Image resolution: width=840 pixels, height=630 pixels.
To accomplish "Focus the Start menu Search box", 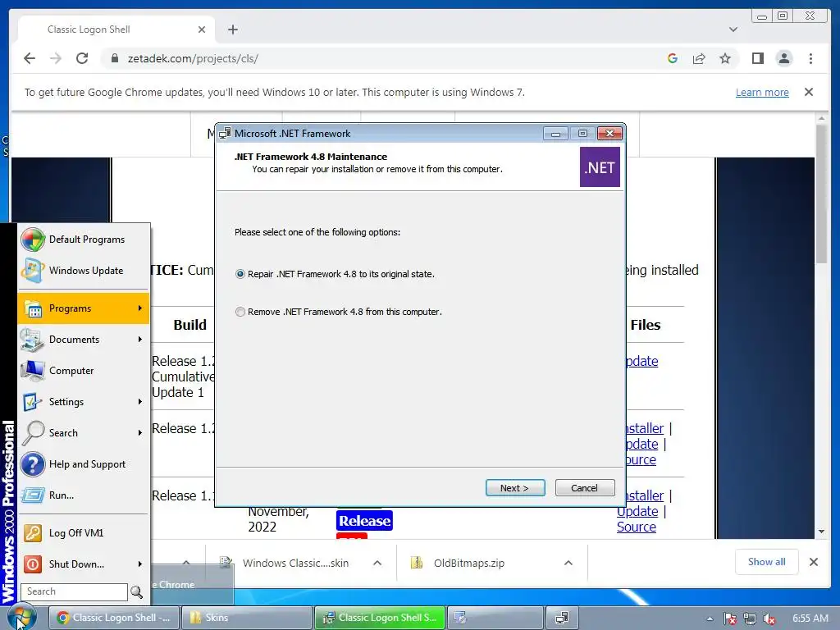I will coord(74,591).
